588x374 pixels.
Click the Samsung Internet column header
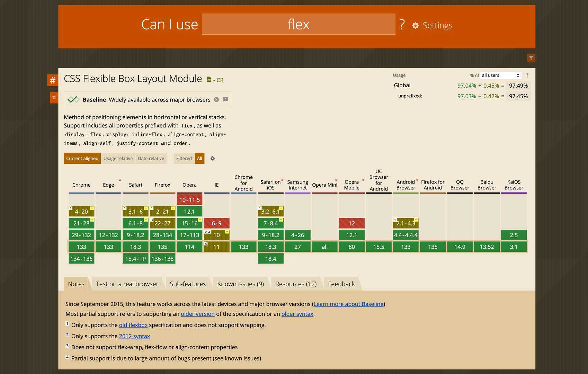point(297,185)
